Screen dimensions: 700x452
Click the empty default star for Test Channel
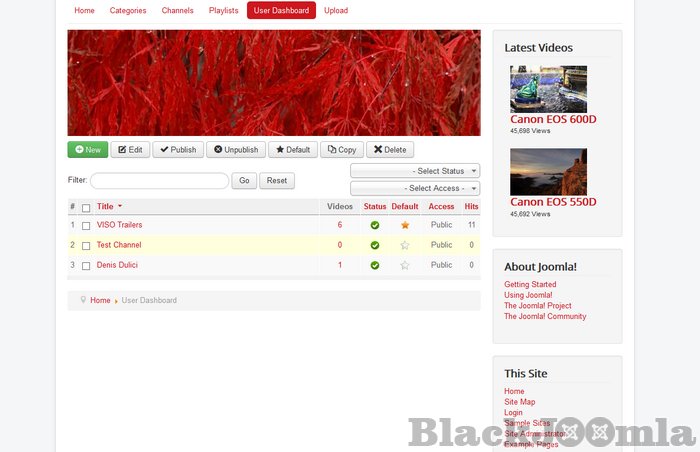405,245
